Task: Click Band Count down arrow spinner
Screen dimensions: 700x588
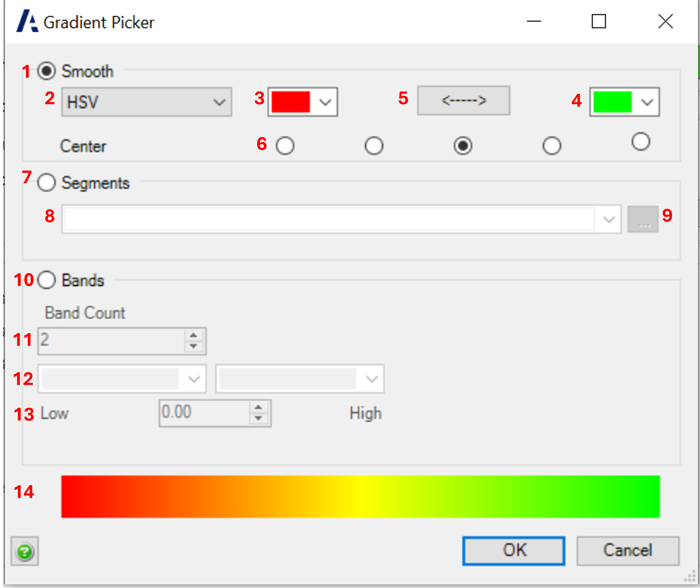Action: [193, 346]
